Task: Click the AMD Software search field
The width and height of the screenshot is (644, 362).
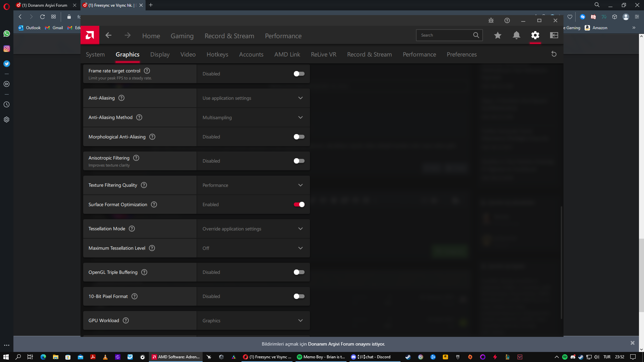Action: pyautogui.click(x=444, y=35)
